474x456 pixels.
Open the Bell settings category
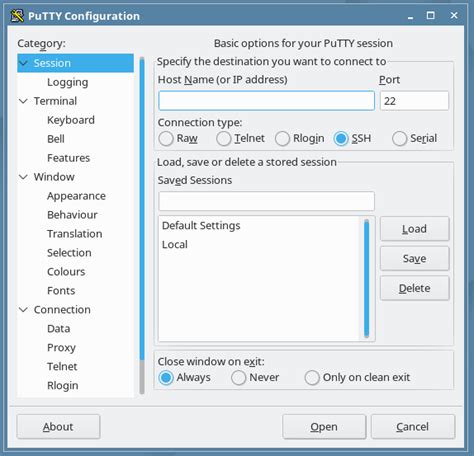point(56,139)
